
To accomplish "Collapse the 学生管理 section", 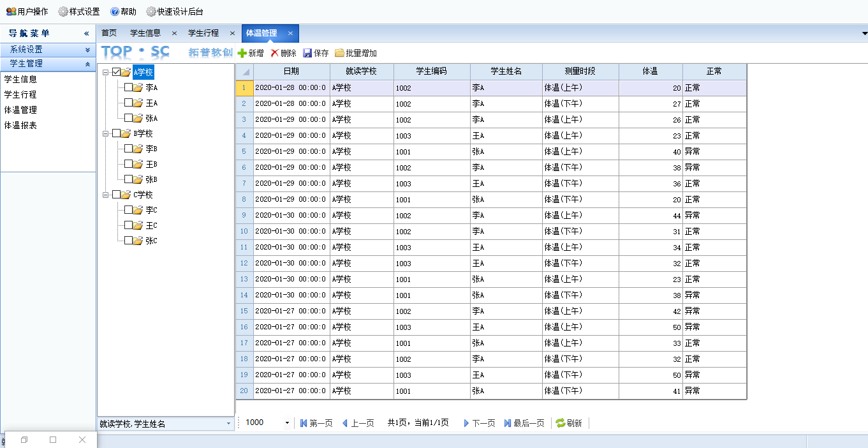I will [x=87, y=64].
